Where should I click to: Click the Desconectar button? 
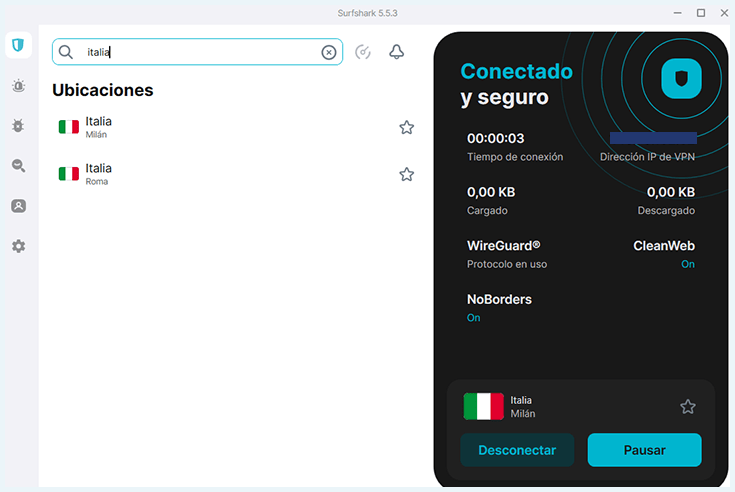coord(517,450)
